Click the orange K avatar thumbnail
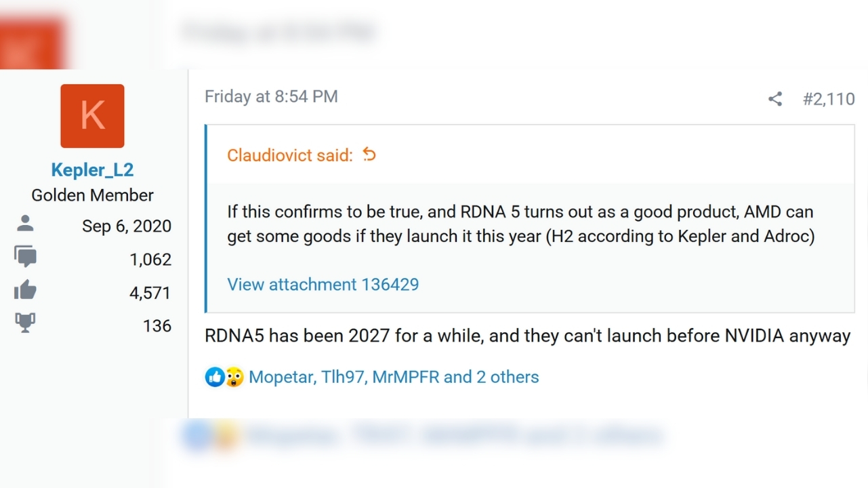Screen dimensions: 868x488 (92, 116)
